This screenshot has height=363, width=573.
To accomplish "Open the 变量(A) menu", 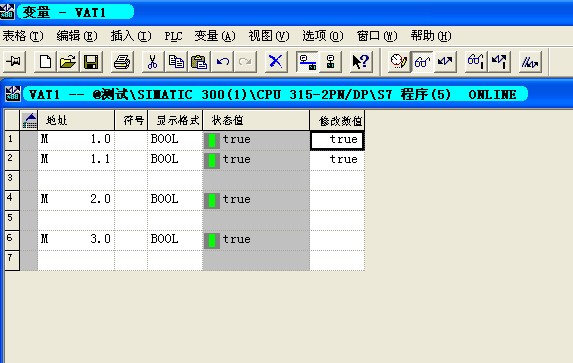I will point(215,36).
